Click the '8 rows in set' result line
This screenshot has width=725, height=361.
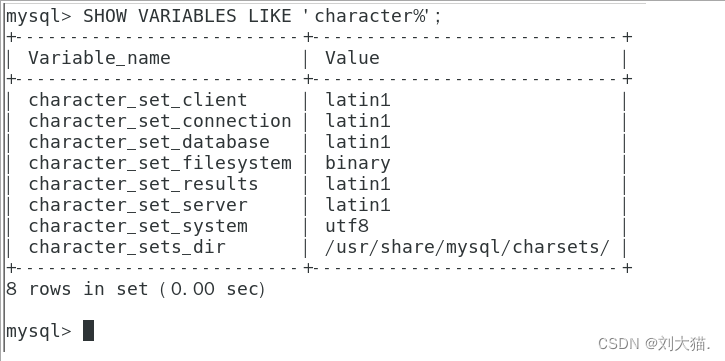[135, 289]
